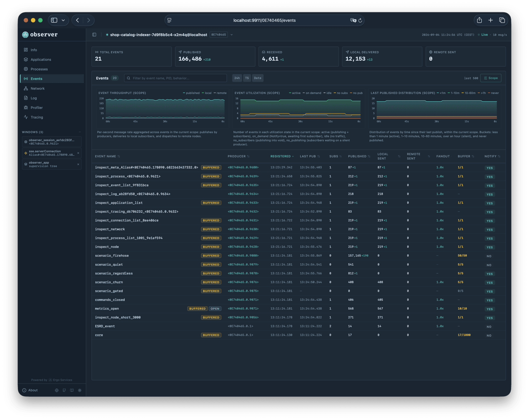
Task: Go to the Processes sidebar item
Action: point(52,69)
